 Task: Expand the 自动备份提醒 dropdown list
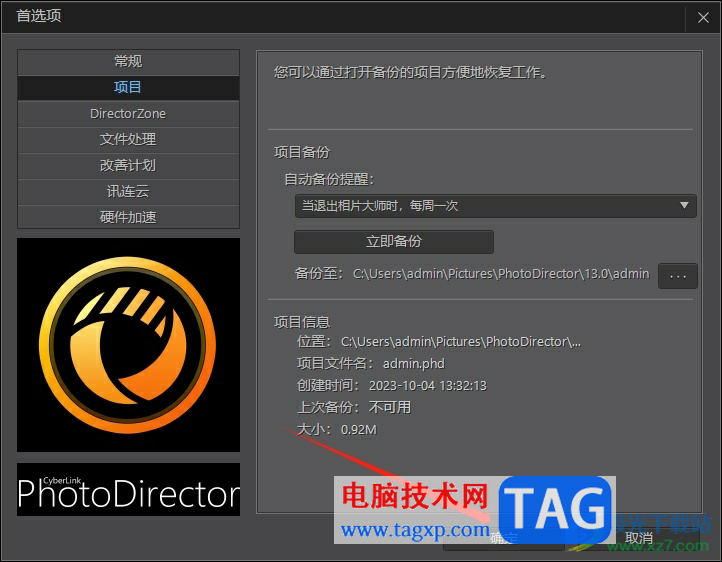tap(495, 206)
